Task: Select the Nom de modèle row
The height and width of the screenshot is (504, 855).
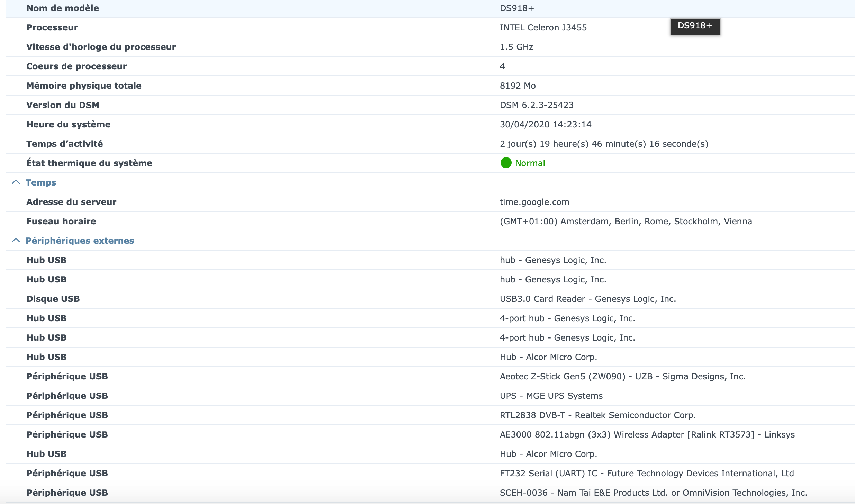Action: tap(63, 8)
